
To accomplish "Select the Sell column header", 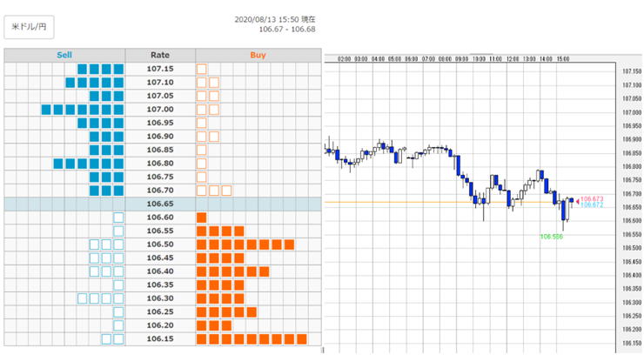I will point(64,55).
